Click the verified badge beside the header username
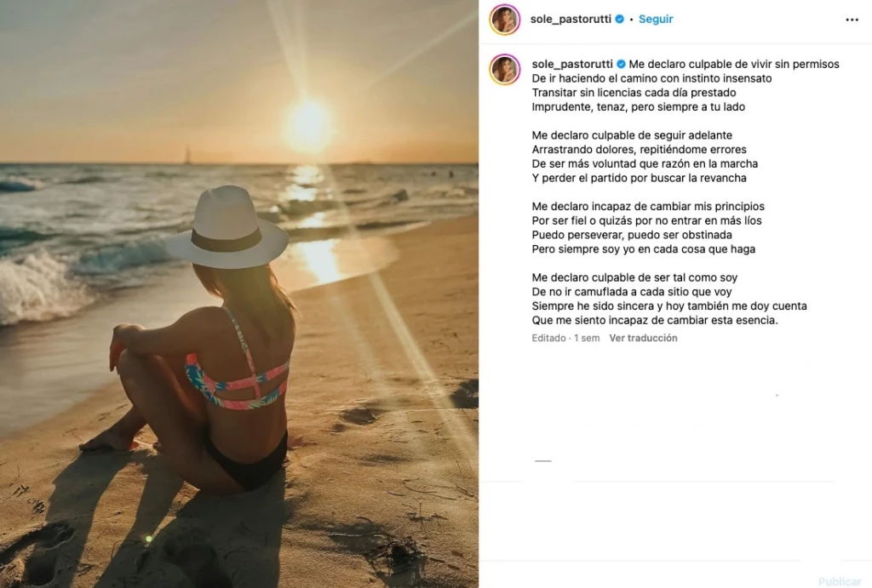The height and width of the screenshot is (588, 872). point(620,19)
